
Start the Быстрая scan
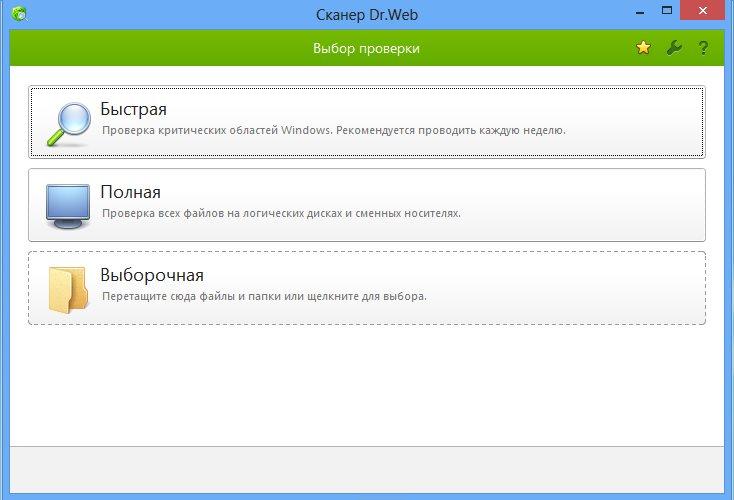(x=367, y=122)
